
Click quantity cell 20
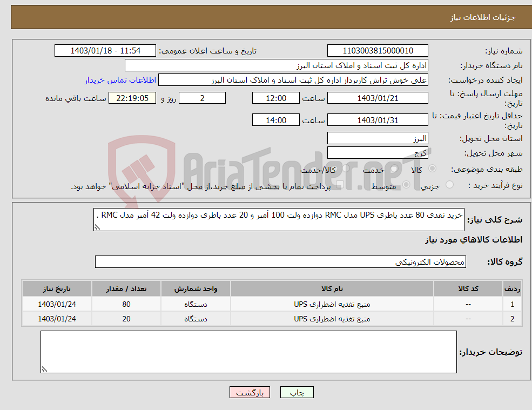tap(126, 319)
